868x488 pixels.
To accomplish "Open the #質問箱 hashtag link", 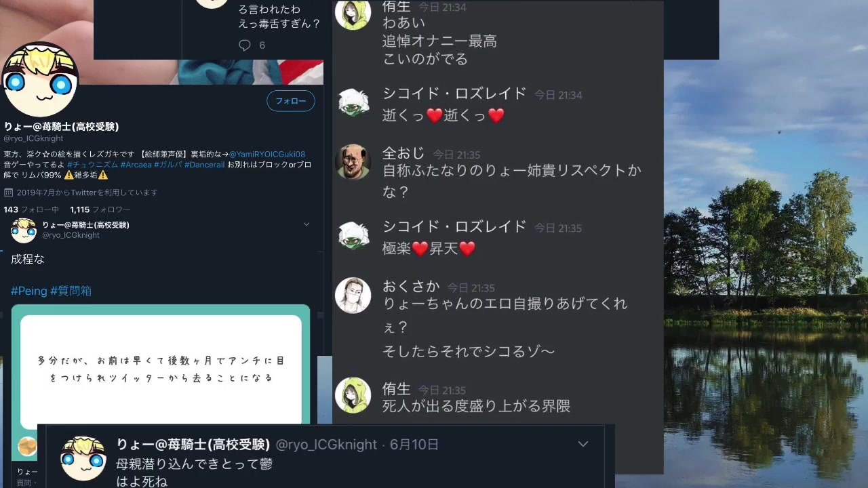I will [71, 291].
